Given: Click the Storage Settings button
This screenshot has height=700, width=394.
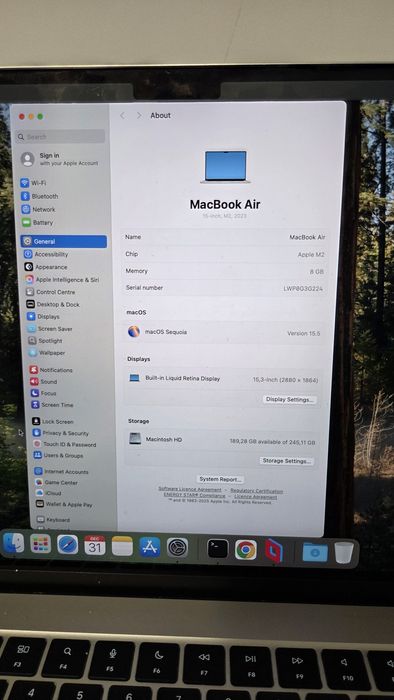Looking at the screenshot, I should [286, 461].
